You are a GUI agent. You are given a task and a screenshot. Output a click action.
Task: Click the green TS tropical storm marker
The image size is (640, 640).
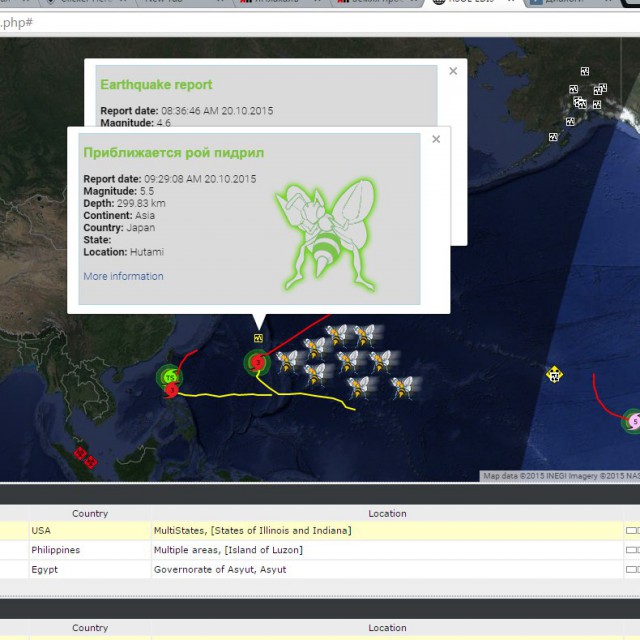click(x=169, y=377)
